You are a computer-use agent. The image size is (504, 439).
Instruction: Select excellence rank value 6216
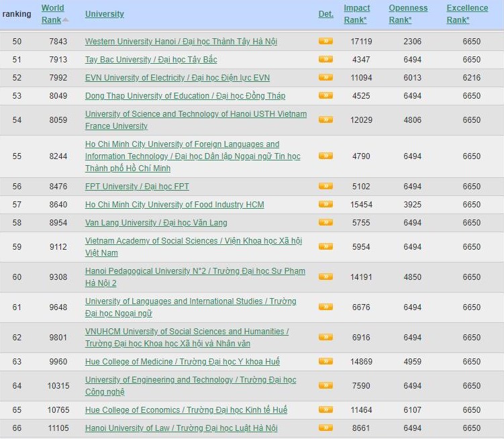[472, 78]
